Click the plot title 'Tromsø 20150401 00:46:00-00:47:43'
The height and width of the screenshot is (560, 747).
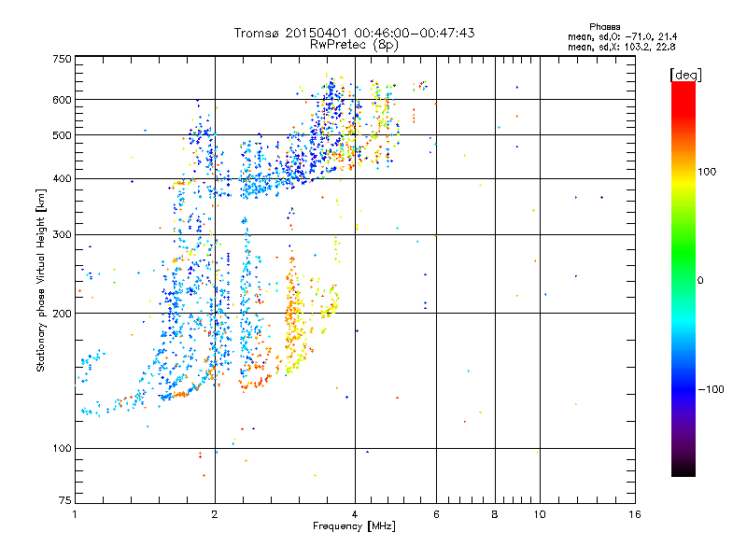pos(354,33)
